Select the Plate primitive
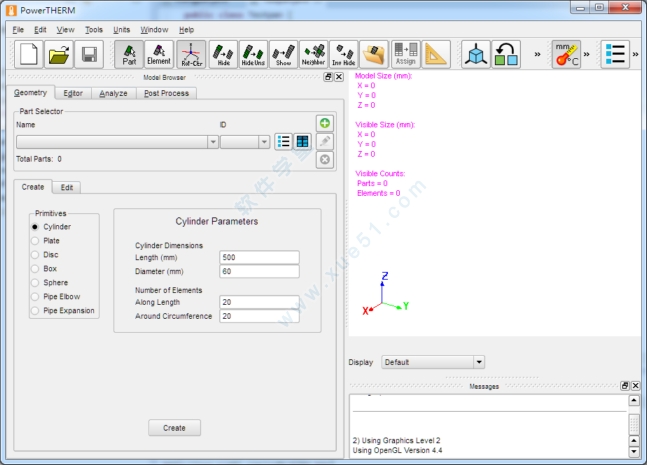647x465 pixels. click(45, 241)
